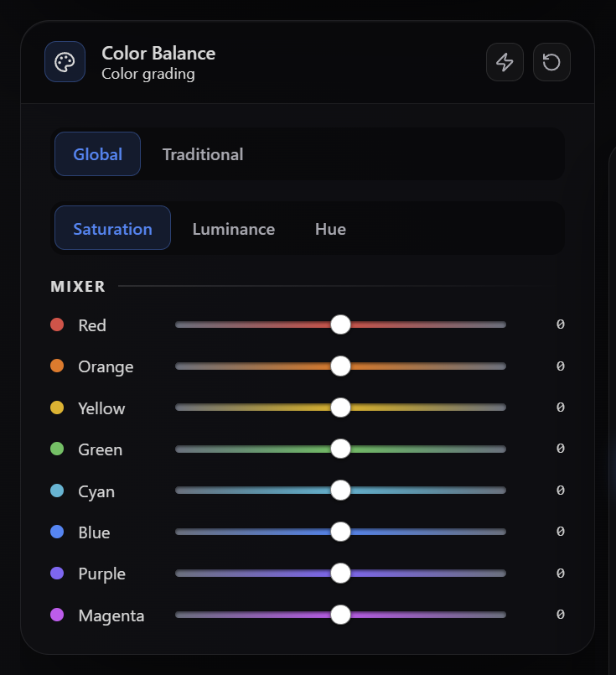The height and width of the screenshot is (675, 616).
Task: Click the Red label text
Action: click(x=92, y=325)
